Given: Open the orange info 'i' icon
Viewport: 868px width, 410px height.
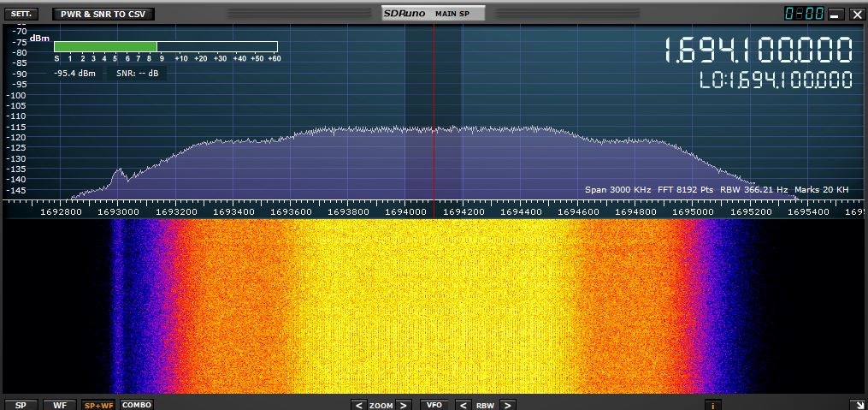Looking at the screenshot, I should coord(713,405).
